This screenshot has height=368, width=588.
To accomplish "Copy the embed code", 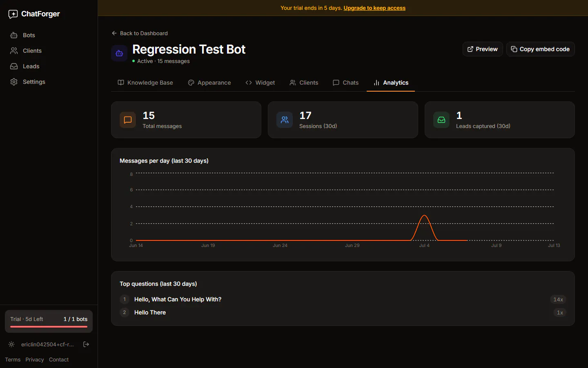I will pyautogui.click(x=540, y=49).
